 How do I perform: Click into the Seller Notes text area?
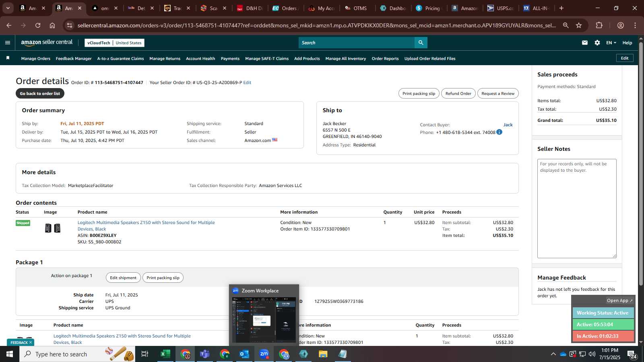(x=577, y=208)
